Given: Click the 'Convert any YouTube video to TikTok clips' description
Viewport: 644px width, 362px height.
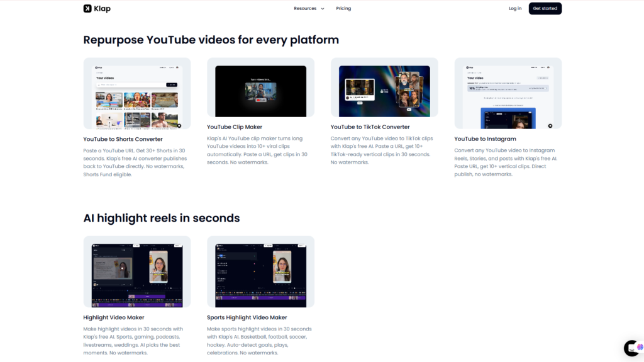Looking at the screenshot, I should click(382, 150).
